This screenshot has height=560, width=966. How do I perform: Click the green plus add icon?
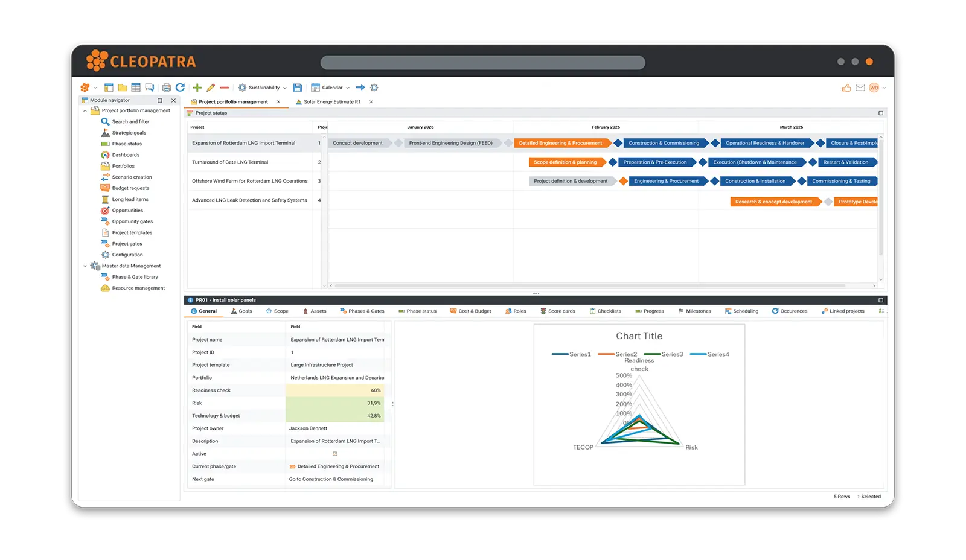point(197,87)
